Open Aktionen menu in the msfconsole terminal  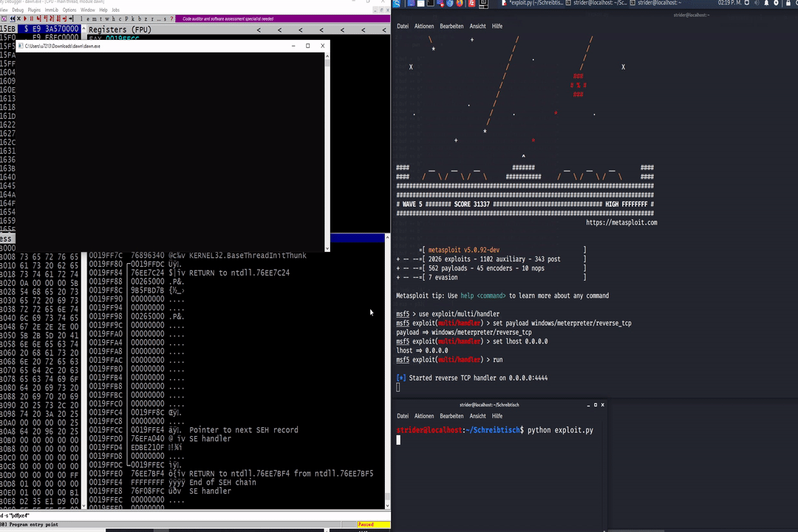pos(424,26)
